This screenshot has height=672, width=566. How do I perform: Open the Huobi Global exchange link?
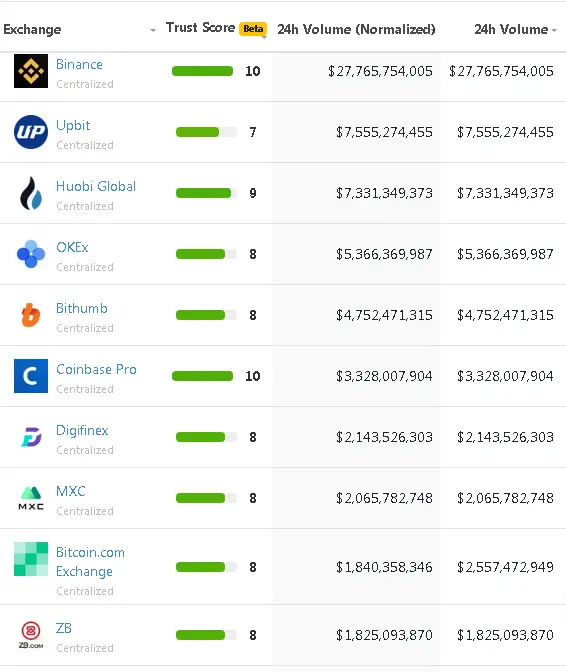(x=96, y=186)
